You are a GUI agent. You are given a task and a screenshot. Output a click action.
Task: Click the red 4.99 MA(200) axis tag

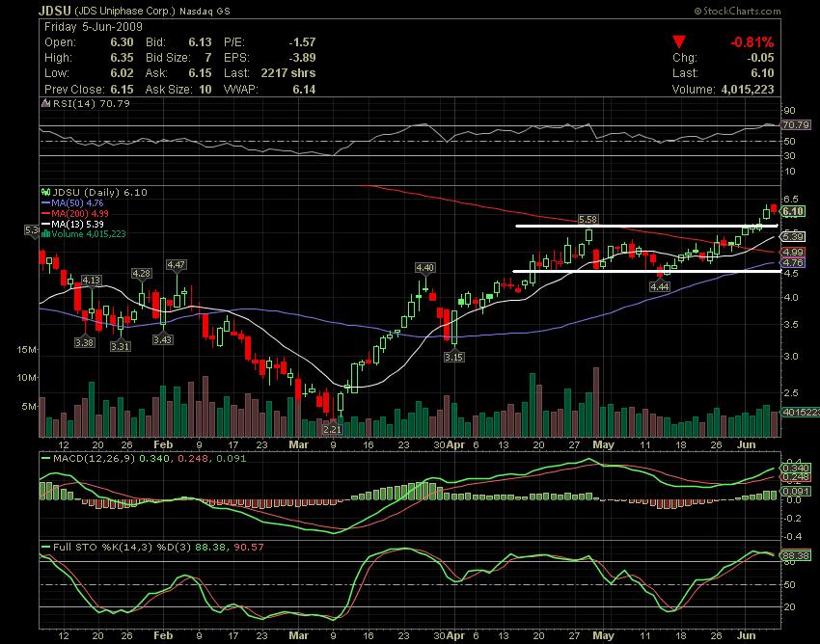click(x=793, y=253)
